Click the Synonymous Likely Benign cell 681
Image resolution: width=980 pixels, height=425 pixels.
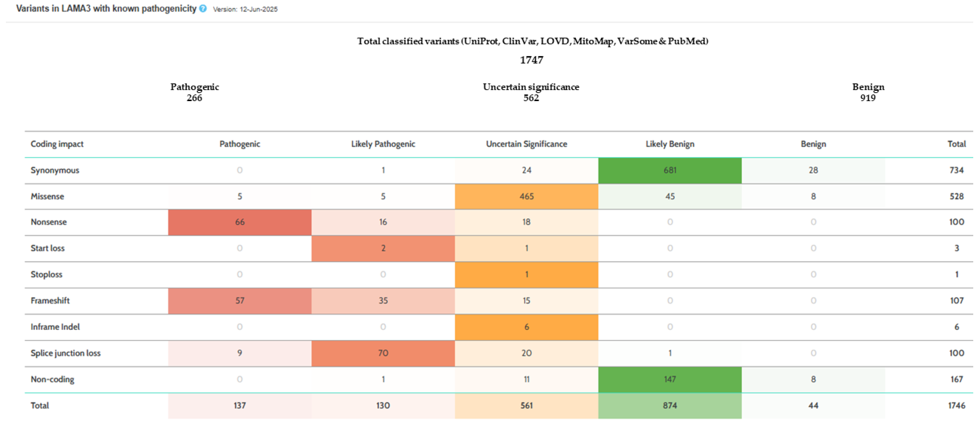pos(670,170)
